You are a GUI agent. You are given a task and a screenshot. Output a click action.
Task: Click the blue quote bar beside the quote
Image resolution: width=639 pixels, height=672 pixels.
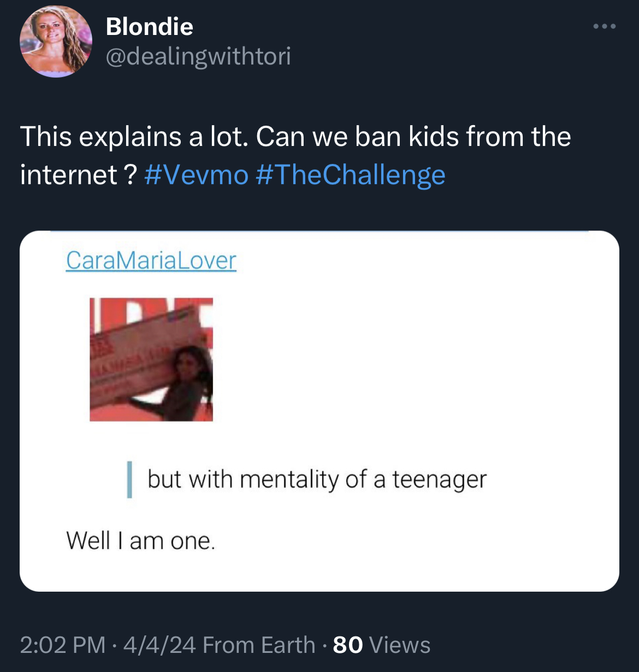coord(129,480)
